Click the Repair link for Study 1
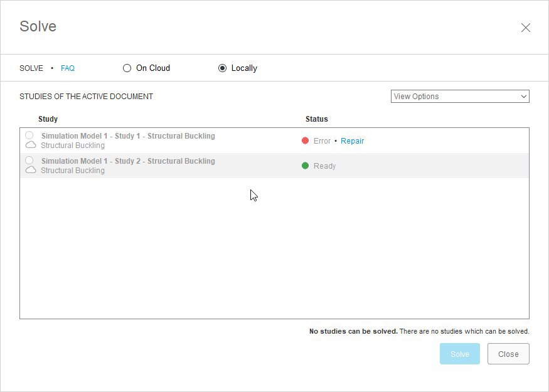Viewport: 549px width, 392px height. tap(352, 140)
